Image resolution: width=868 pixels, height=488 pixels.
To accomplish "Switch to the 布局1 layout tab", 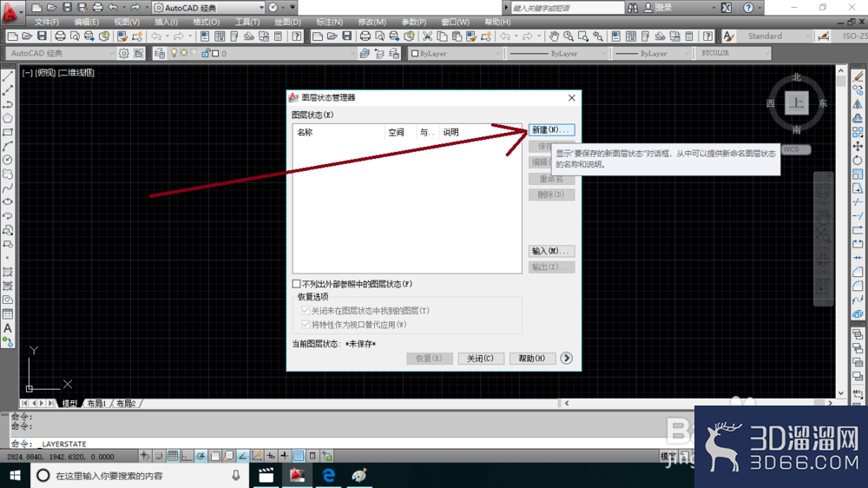I will coord(96,403).
